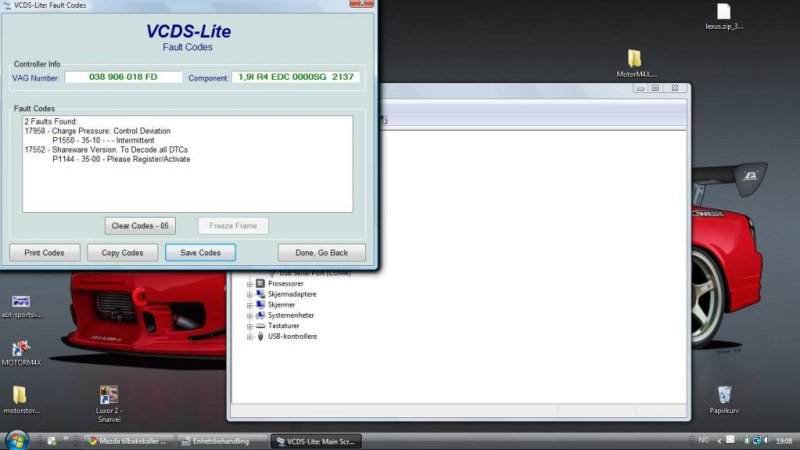Click the Windows Start orb

[x=17, y=440]
